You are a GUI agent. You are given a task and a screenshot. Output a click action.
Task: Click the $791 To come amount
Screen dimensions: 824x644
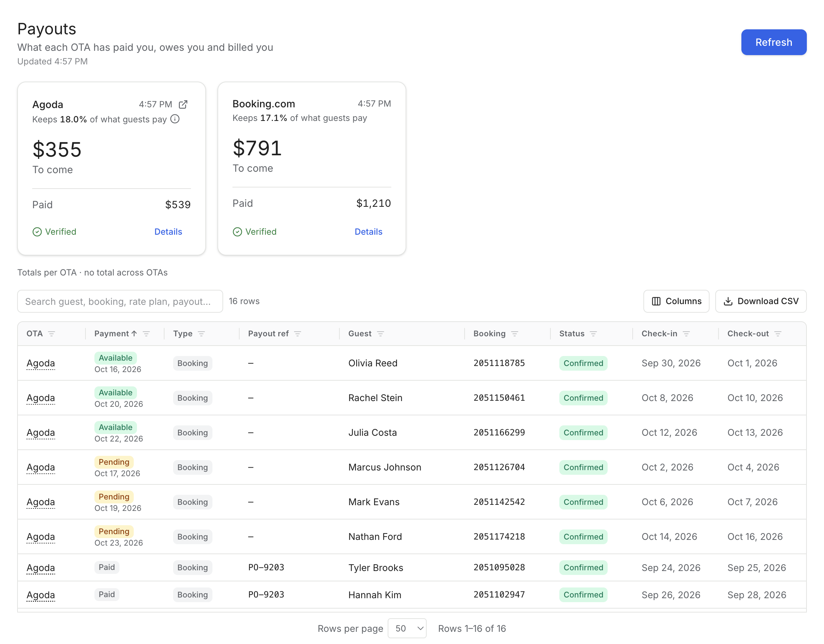point(257,148)
